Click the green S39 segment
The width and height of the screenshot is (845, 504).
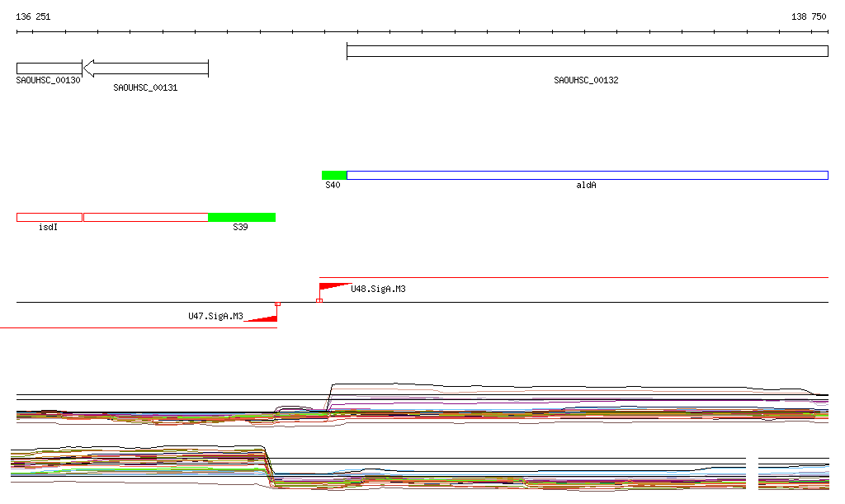[x=242, y=218]
